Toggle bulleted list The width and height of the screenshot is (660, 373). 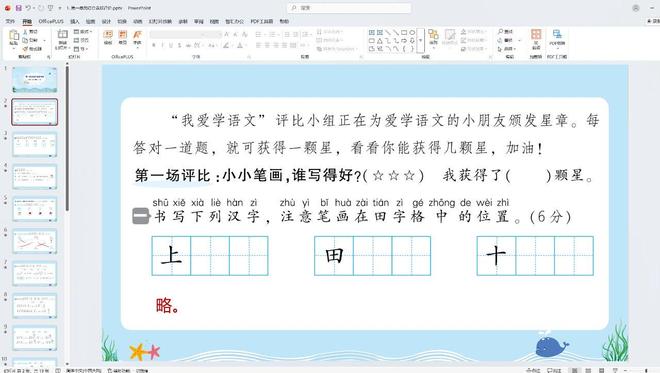click(x=259, y=35)
